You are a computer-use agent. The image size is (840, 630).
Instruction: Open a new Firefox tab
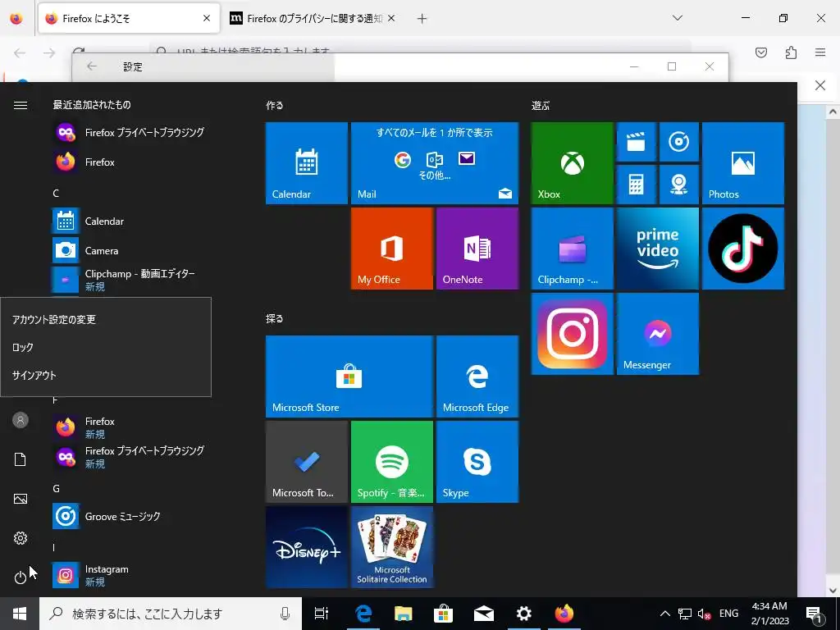pos(422,19)
